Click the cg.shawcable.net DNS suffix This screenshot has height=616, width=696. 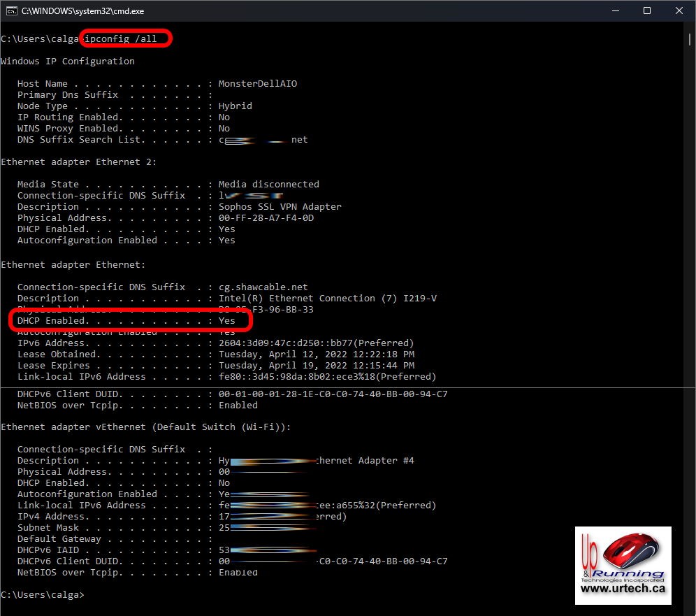coord(263,287)
